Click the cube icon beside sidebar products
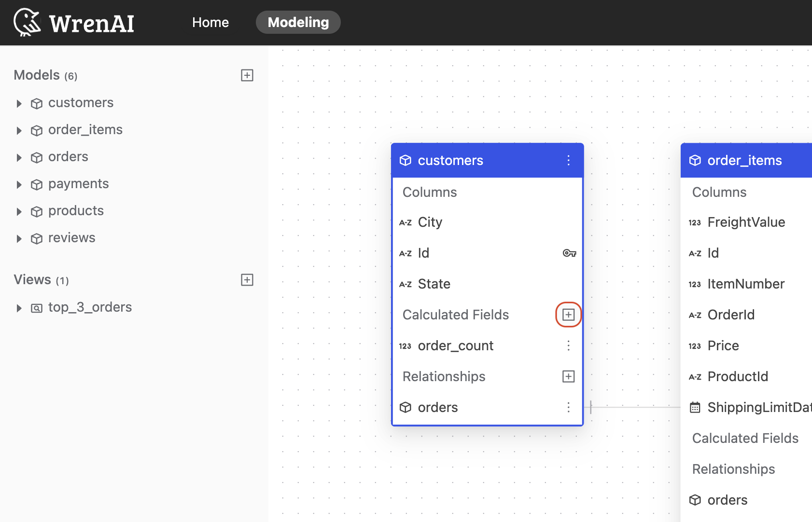Viewport: 812px width, 522px height. (37, 212)
